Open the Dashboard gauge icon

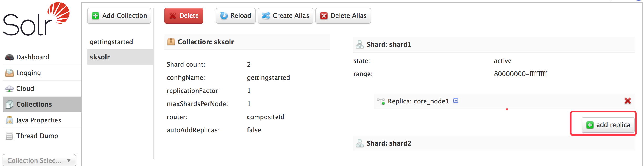9,57
